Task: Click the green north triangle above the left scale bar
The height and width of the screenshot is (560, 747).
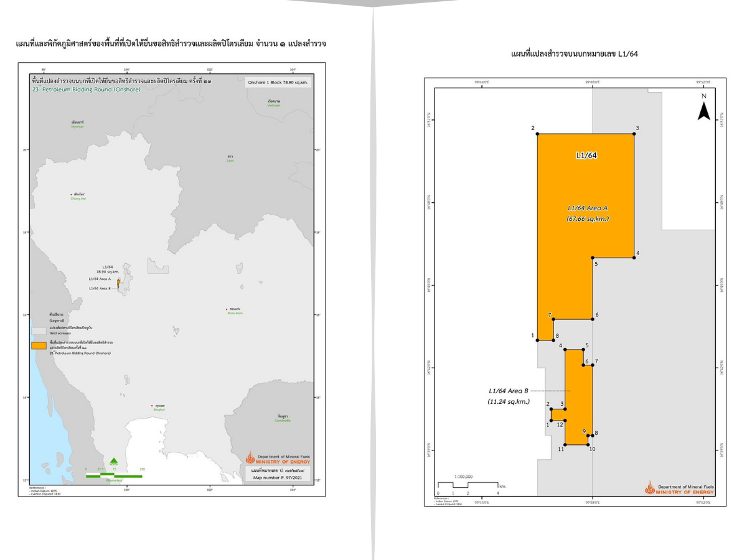Action: [x=114, y=461]
